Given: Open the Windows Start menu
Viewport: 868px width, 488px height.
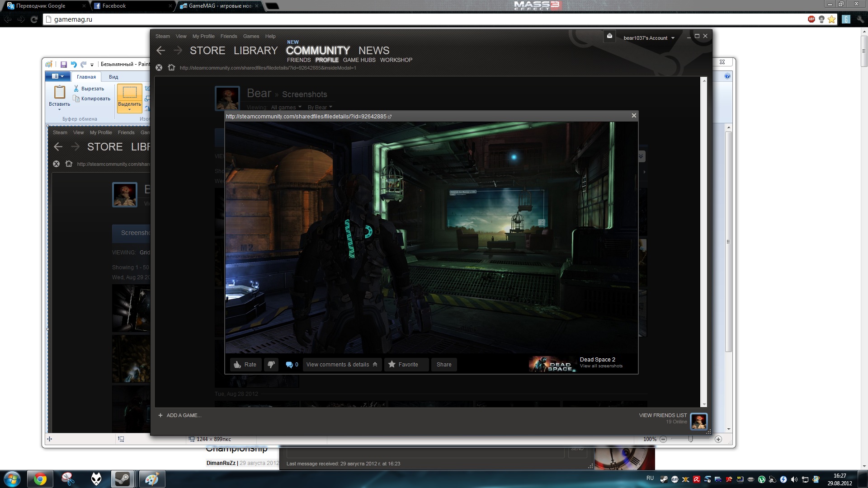Looking at the screenshot, I should coord(12,479).
